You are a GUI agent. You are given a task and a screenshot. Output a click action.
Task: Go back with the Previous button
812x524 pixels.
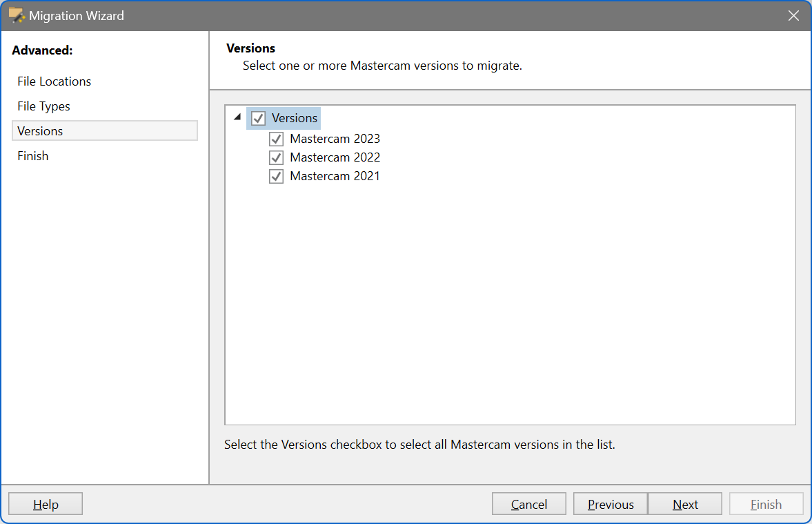coord(611,504)
